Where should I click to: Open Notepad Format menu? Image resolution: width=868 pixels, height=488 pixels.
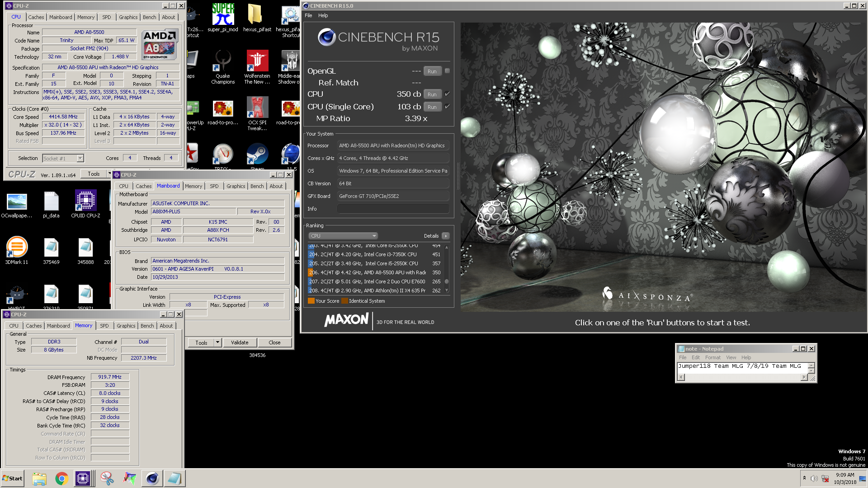point(712,357)
